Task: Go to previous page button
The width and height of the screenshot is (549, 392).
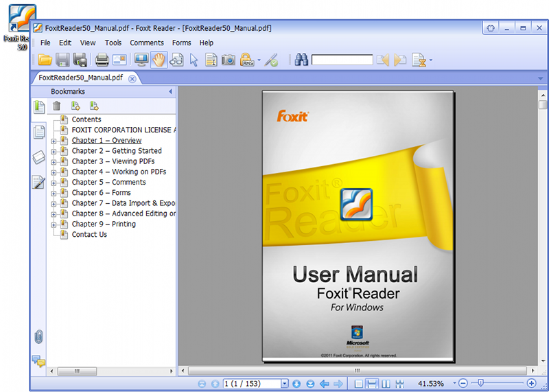Action: click(215, 384)
